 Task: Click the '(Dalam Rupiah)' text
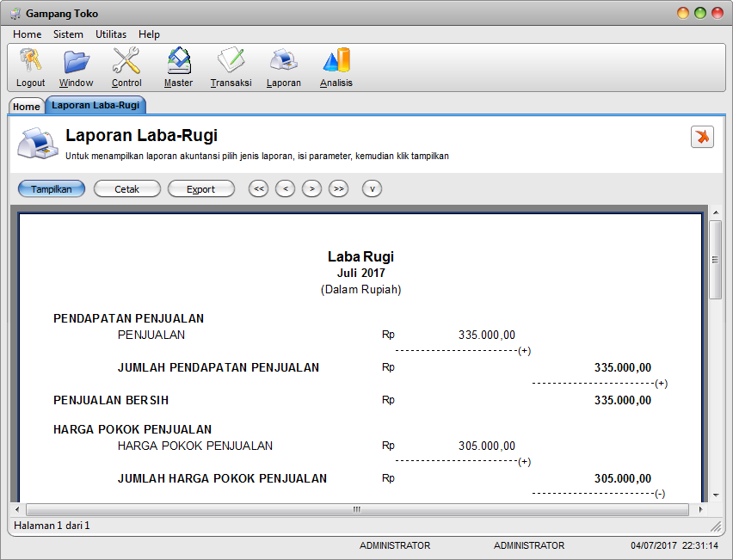[360, 289]
